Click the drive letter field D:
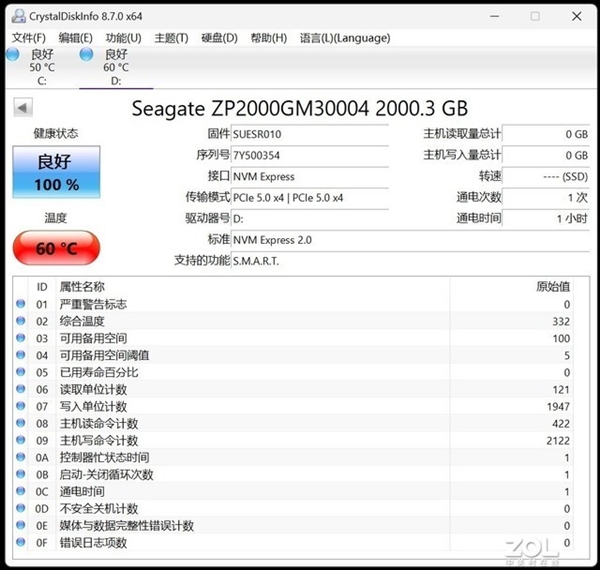The height and width of the screenshot is (570, 600). click(x=310, y=219)
